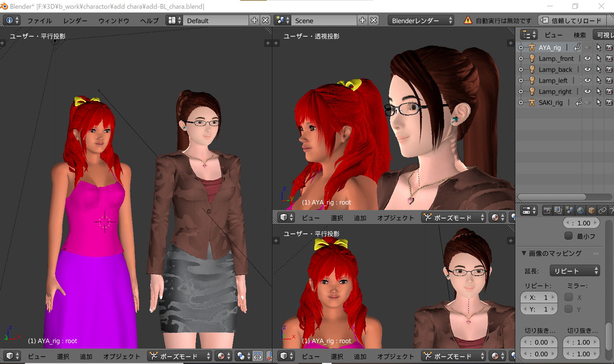
Task: Expand the AYA_rig tree item
Action: click(521, 48)
